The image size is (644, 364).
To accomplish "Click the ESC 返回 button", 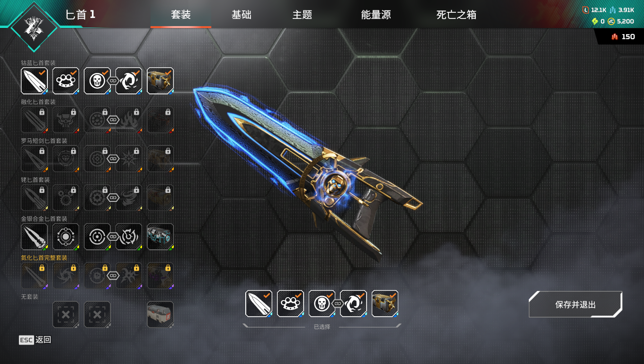I will [x=35, y=340].
